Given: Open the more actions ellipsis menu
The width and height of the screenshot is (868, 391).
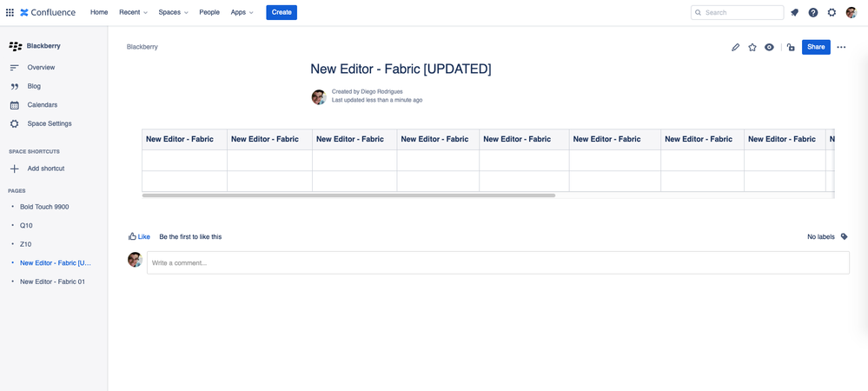Looking at the screenshot, I should click(841, 47).
